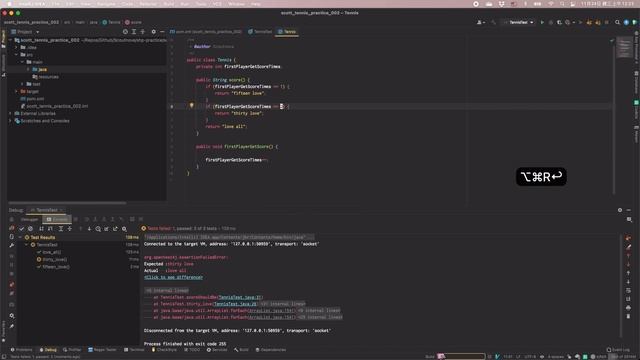Open Project panel gear options
640x360 pixels.
tap(153, 31)
